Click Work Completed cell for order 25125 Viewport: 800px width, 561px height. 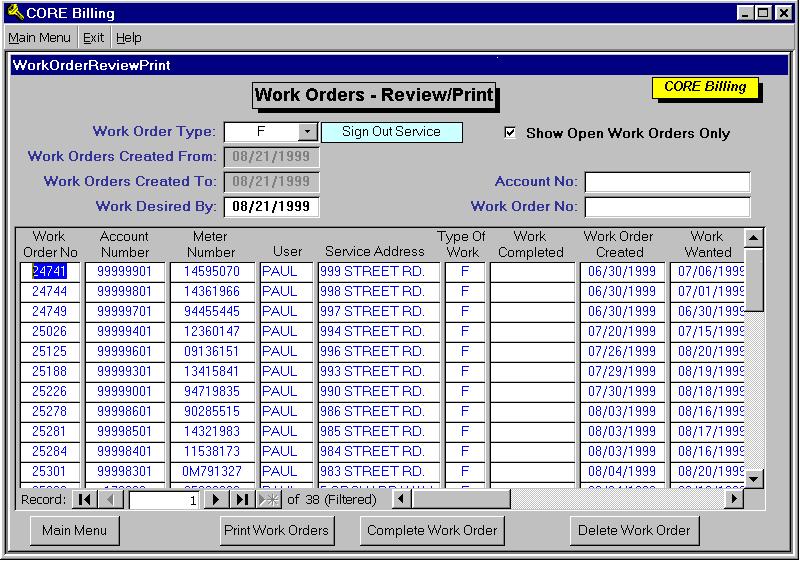tap(533, 351)
